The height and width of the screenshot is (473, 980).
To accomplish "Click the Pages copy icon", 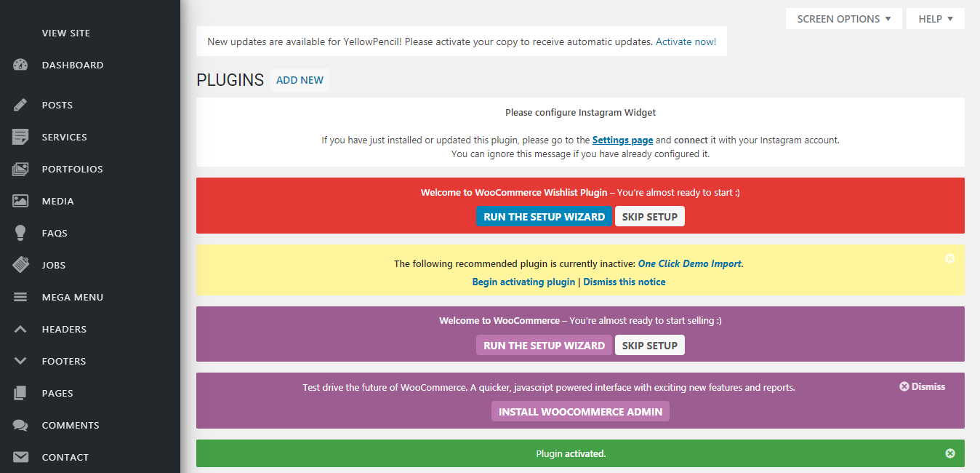I will pos(20,393).
